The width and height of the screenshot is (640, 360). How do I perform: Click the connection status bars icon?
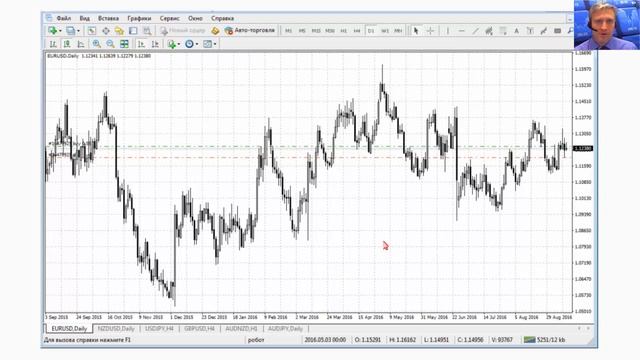coord(529,340)
